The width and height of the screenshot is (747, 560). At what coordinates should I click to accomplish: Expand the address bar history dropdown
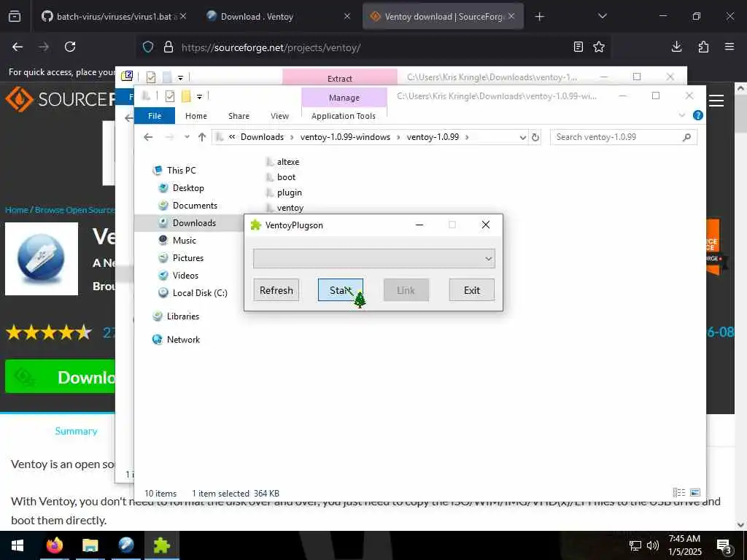coord(522,137)
